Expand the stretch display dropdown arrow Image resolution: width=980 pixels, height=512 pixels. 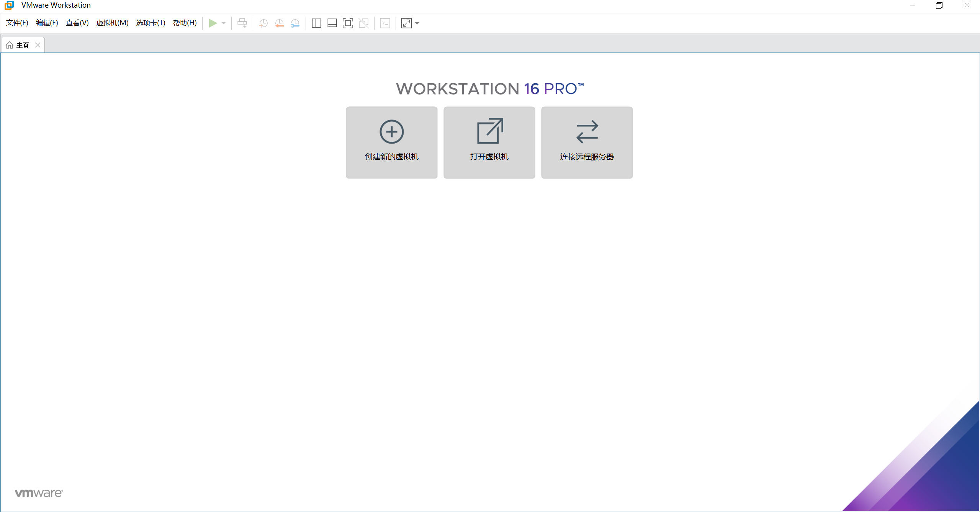(417, 23)
